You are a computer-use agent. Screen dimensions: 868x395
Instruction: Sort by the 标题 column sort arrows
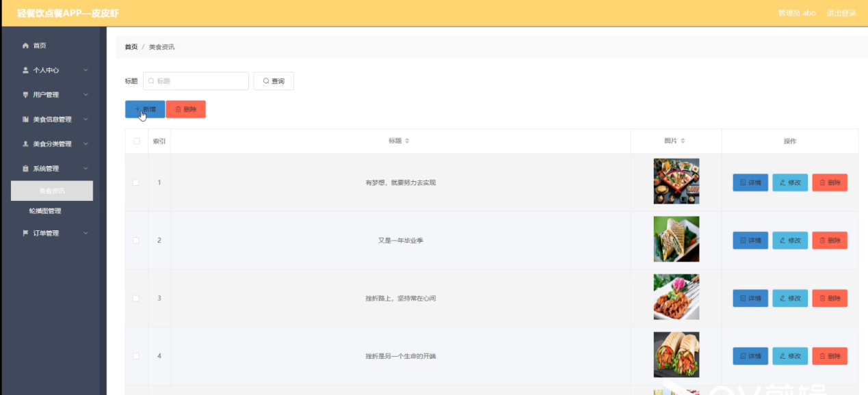click(x=407, y=141)
